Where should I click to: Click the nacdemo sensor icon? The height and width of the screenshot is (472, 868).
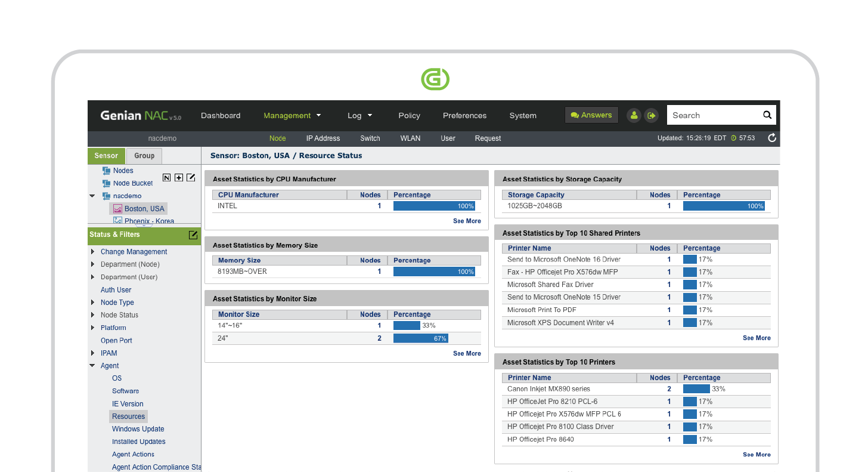click(106, 196)
